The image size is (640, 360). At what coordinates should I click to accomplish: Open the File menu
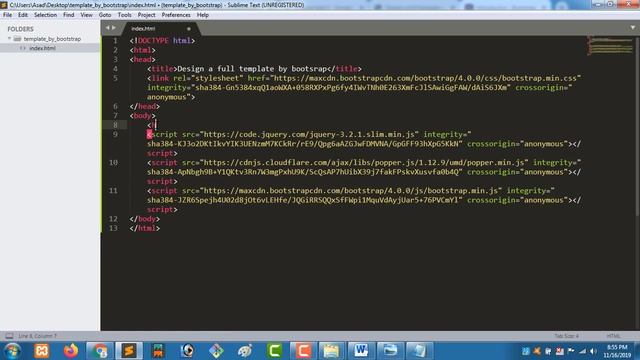[x=7, y=15]
